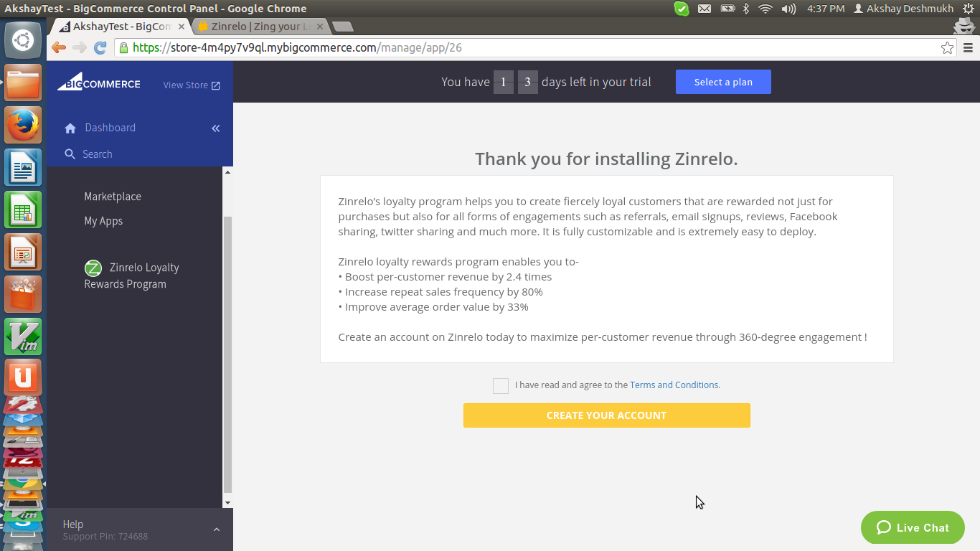The width and height of the screenshot is (980, 551).
Task: Open Wi-Fi network menu
Action: 765,9
